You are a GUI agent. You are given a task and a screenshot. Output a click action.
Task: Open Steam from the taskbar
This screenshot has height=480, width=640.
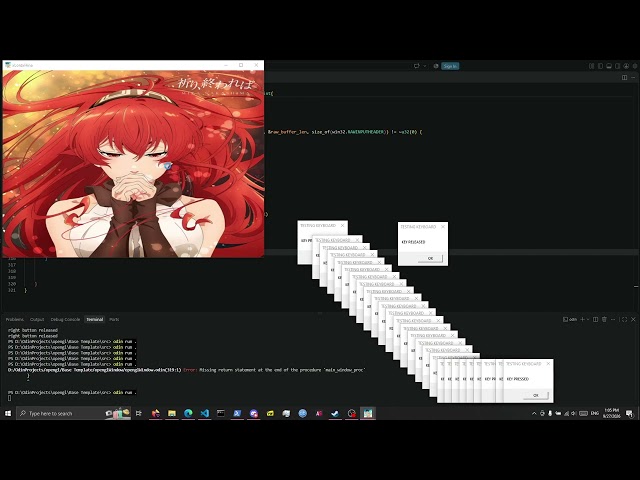coord(335,413)
